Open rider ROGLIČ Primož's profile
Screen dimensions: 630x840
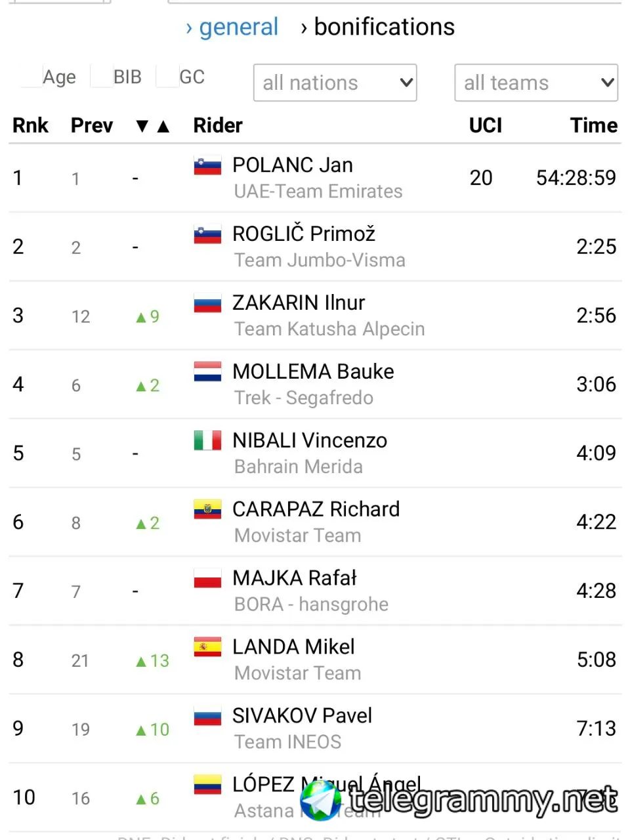[304, 234]
